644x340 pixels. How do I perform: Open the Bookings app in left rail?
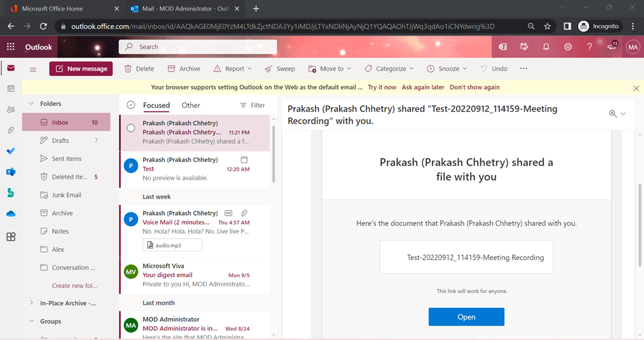click(11, 192)
